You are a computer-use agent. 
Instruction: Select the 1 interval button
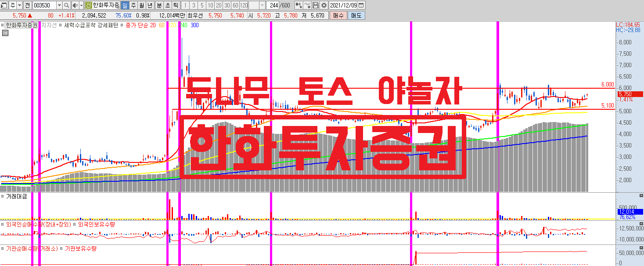click(x=185, y=5)
